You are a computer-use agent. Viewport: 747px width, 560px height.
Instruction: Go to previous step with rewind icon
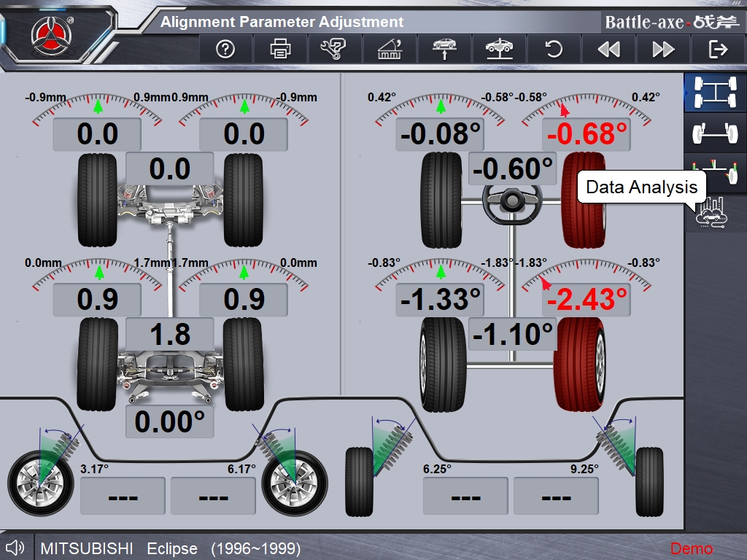(x=608, y=49)
